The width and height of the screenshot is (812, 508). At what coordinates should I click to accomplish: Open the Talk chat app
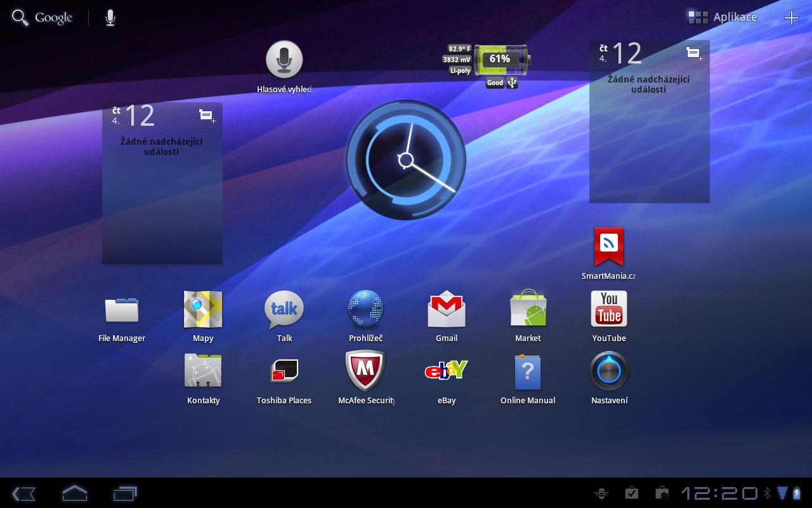pos(284,317)
